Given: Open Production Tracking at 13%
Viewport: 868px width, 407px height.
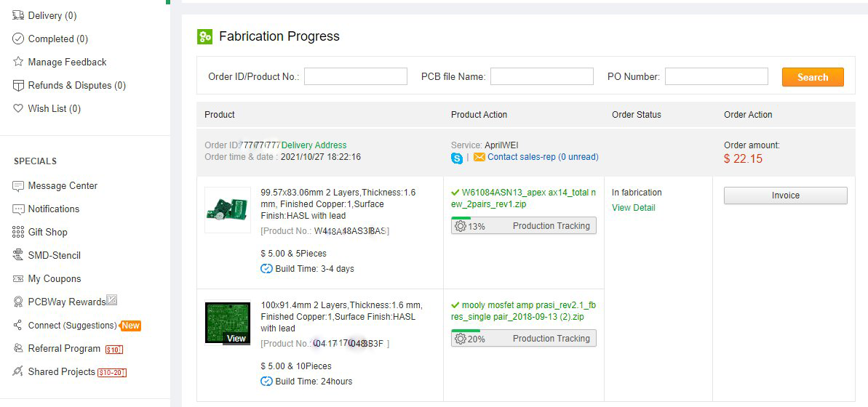Looking at the screenshot, I should pyautogui.click(x=524, y=225).
